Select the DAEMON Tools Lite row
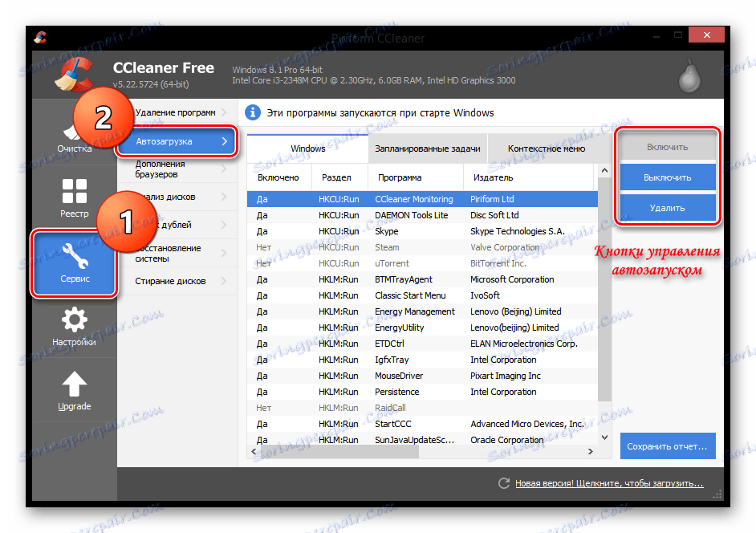The width and height of the screenshot is (756, 533). [422, 215]
